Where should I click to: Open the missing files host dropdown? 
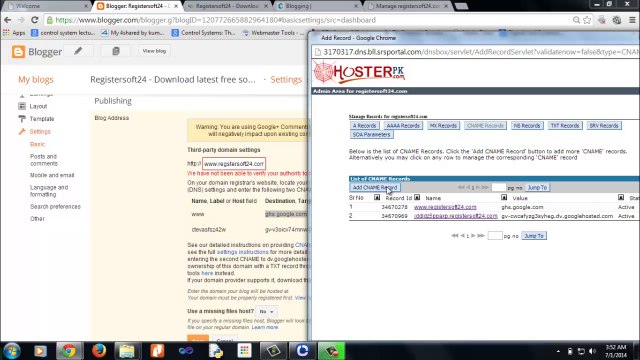click(x=267, y=311)
